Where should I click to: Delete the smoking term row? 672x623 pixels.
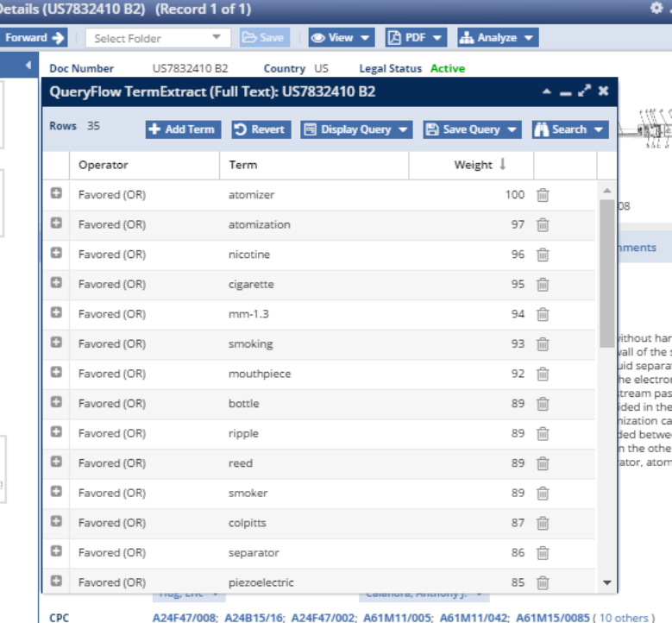click(543, 344)
